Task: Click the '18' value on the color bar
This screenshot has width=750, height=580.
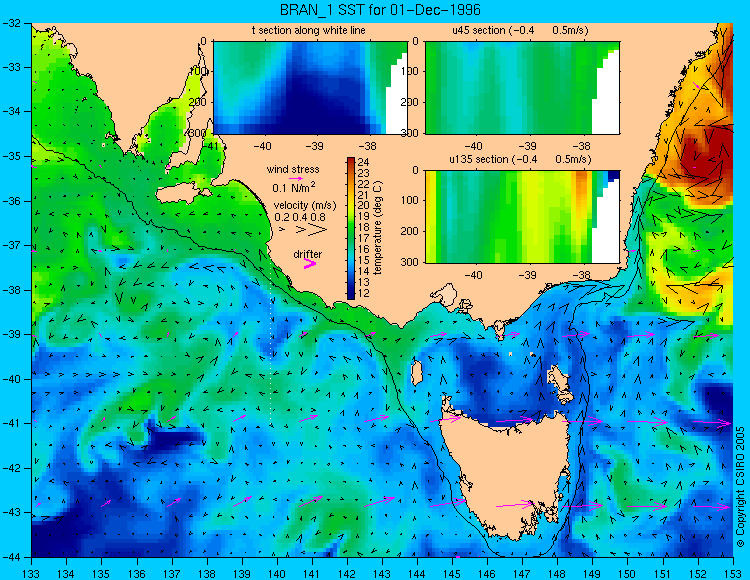Action: click(363, 227)
